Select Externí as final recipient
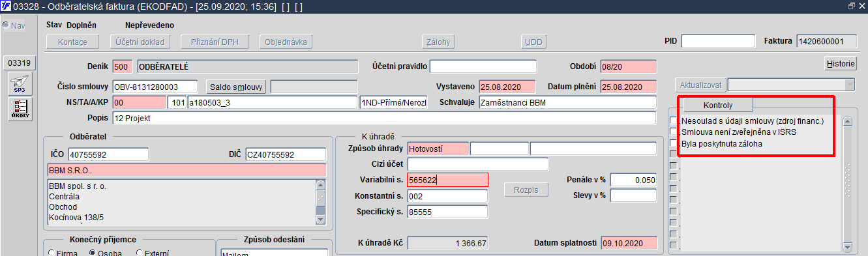The height and width of the screenshot is (256, 868). [139, 253]
